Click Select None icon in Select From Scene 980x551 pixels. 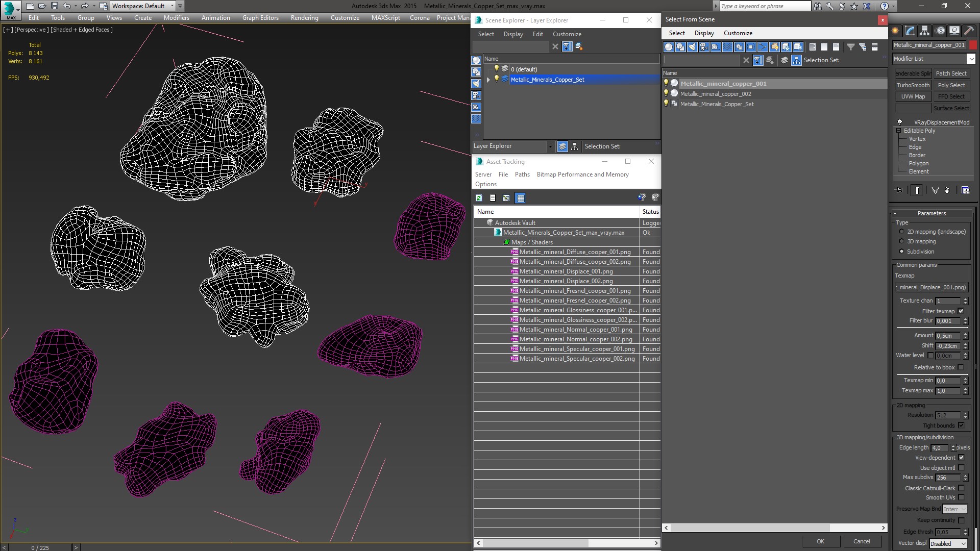click(x=824, y=47)
